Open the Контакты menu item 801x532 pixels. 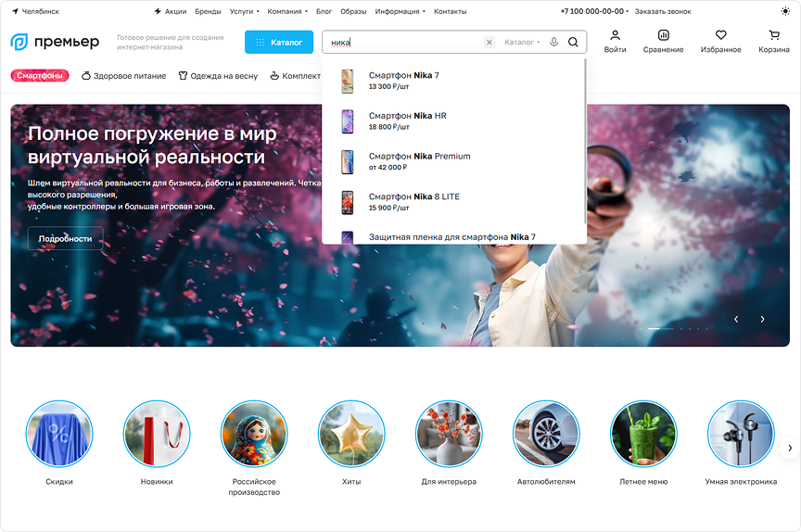click(x=450, y=11)
